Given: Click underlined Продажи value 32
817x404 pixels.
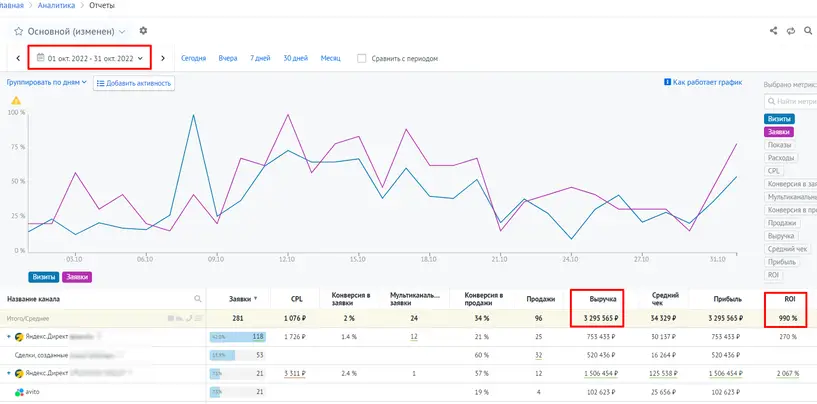Looking at the screenshot, I should point(538,355).
